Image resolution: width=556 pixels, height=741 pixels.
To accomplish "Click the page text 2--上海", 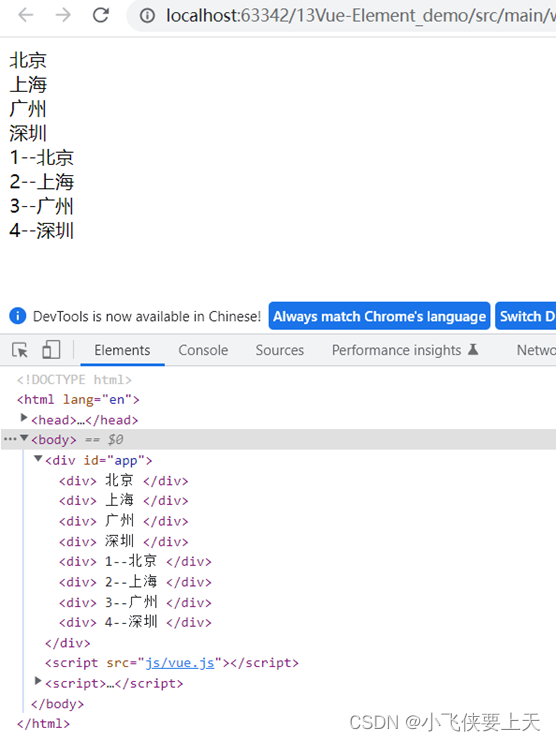I will (x=42, y=182).
